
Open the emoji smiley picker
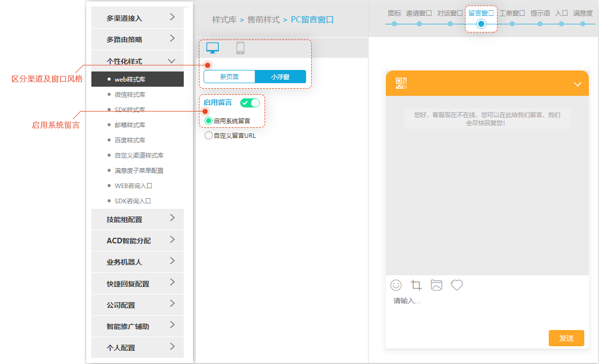click(x=396, y=285)
